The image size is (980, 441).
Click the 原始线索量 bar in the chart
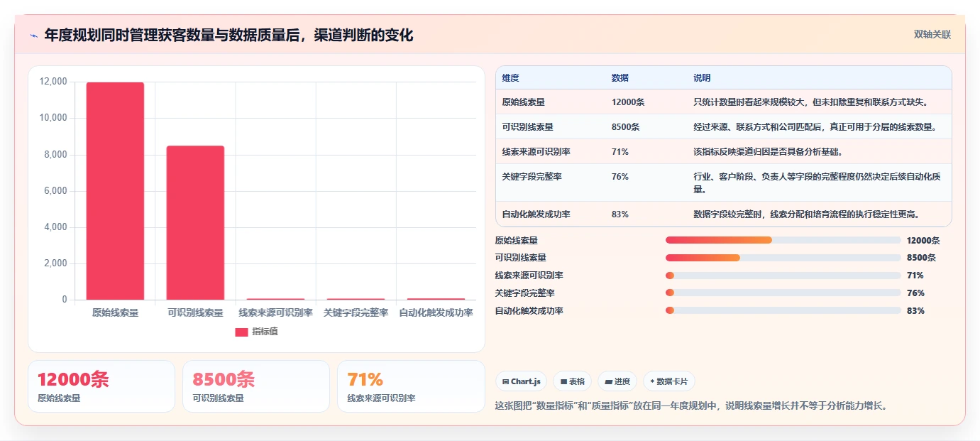pyautogui.click(x=115, y=191)
